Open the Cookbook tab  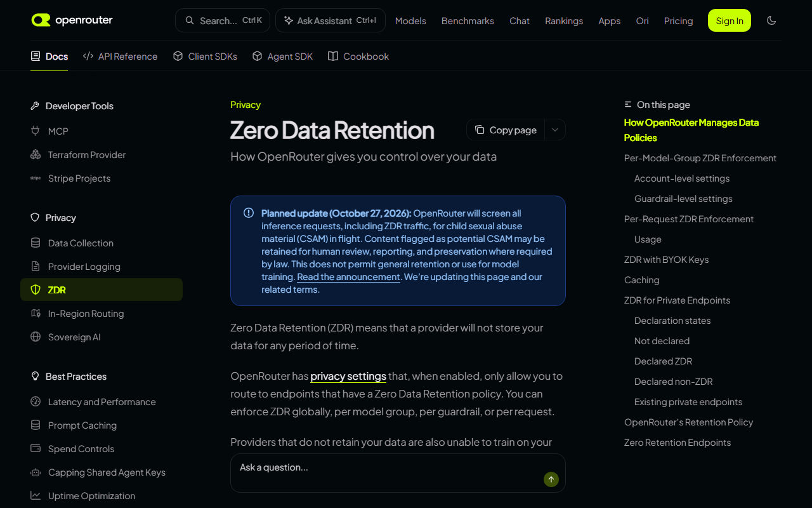(358, 56)
